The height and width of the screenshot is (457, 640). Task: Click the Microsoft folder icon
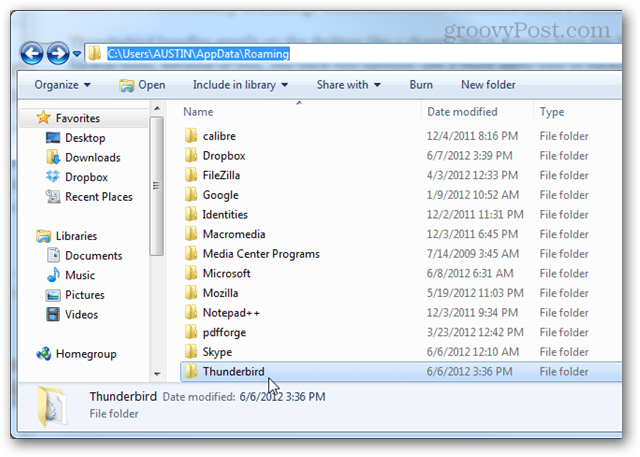pos(191,273)
